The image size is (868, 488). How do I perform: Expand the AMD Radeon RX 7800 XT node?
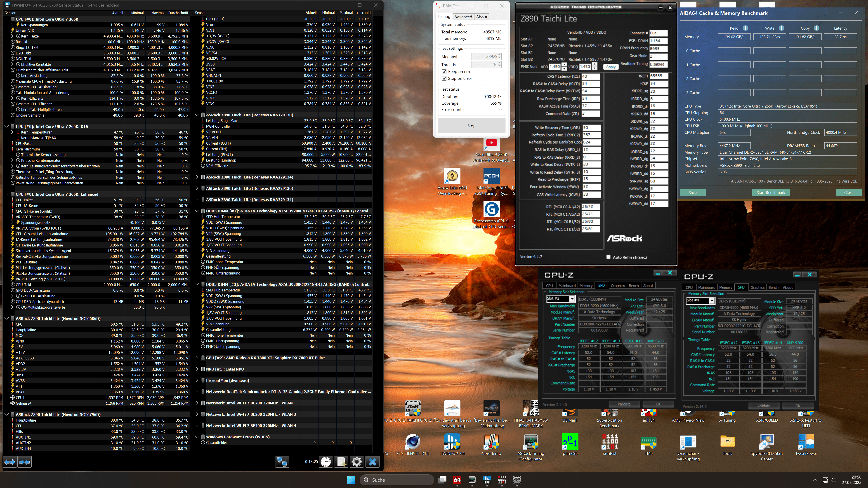tap(197, 358)
